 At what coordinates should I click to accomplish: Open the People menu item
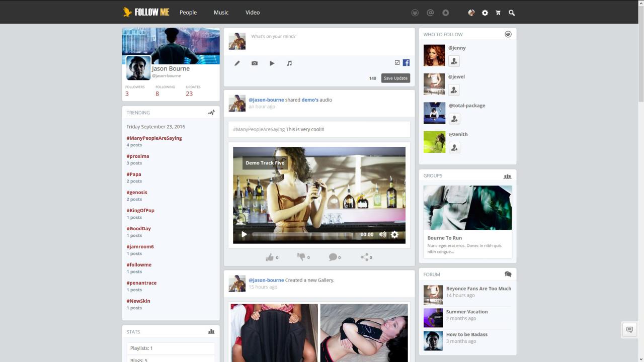188,13
